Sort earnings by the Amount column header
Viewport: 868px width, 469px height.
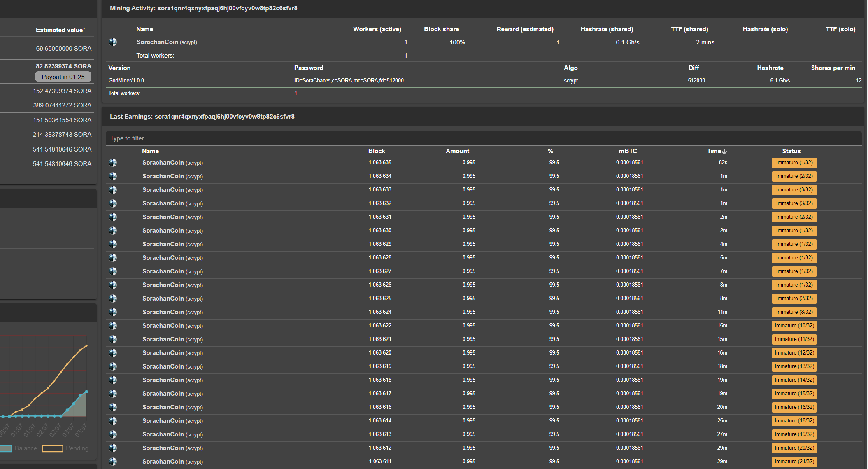[457, 151]
